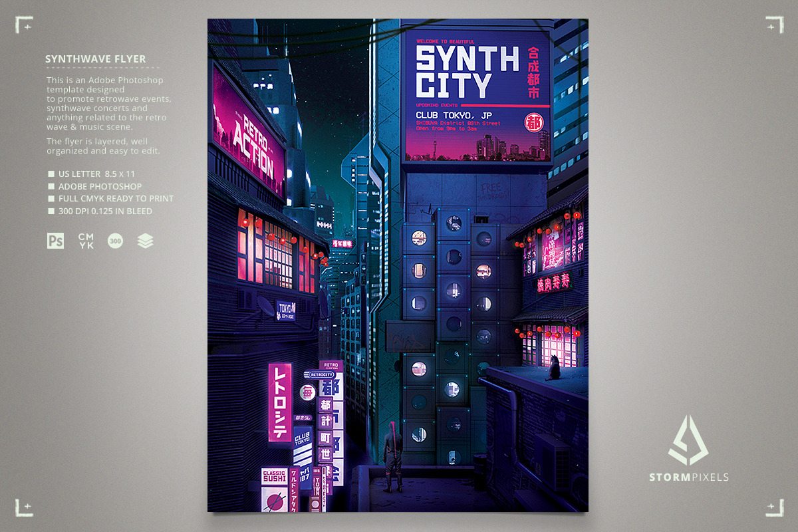Viewport: 798px width, 532px height.
Task: Click the square bullet beside FULL CMYK READY TO PRINT
Action: pos(51,199)
